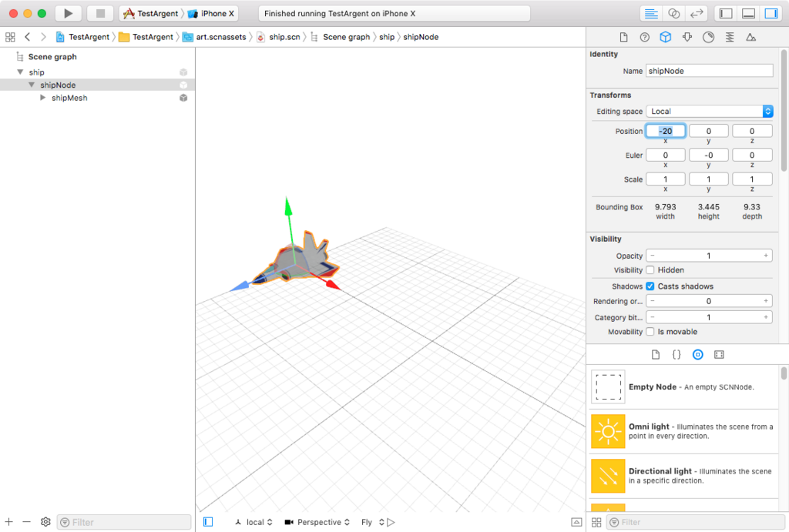
Task: Open ship.scn breadcrumb
Action: [278, 37]
